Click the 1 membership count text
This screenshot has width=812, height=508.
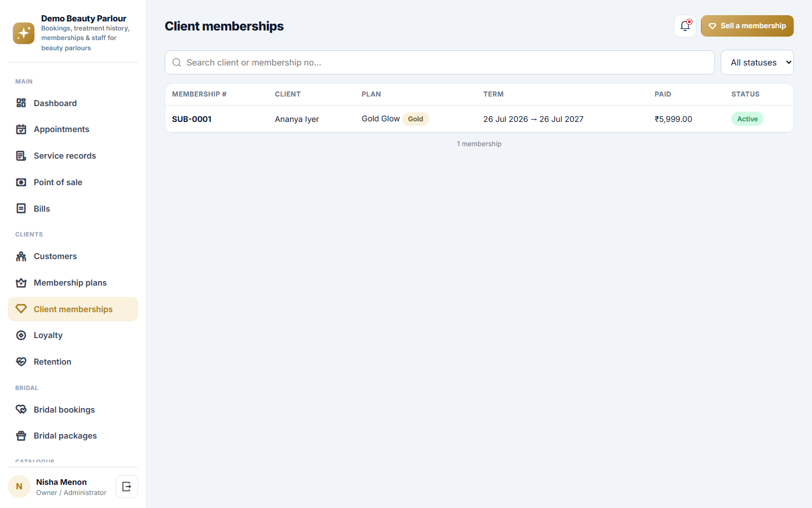click(479, 144)
